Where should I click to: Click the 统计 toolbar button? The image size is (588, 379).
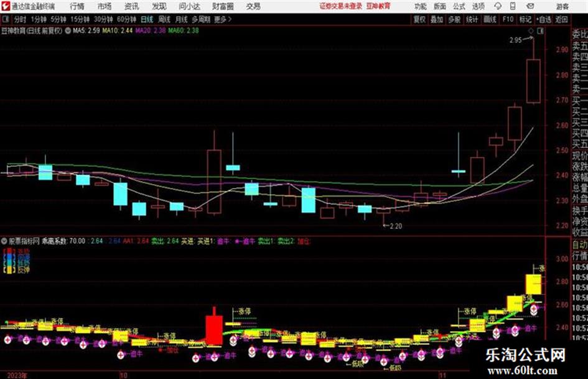[x=472, y=19]
